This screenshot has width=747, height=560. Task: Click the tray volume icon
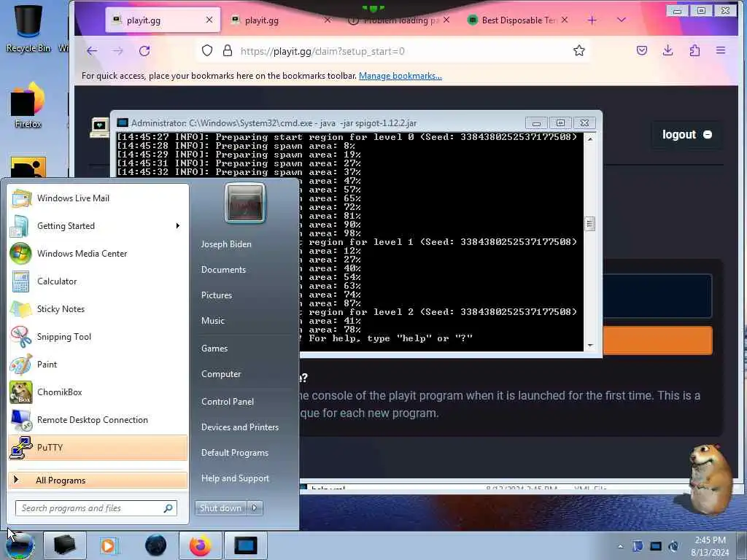click(x=673, y=546)
